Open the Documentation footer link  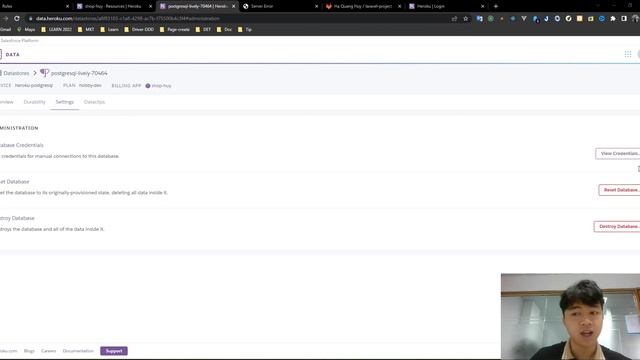tap(78, 351)
